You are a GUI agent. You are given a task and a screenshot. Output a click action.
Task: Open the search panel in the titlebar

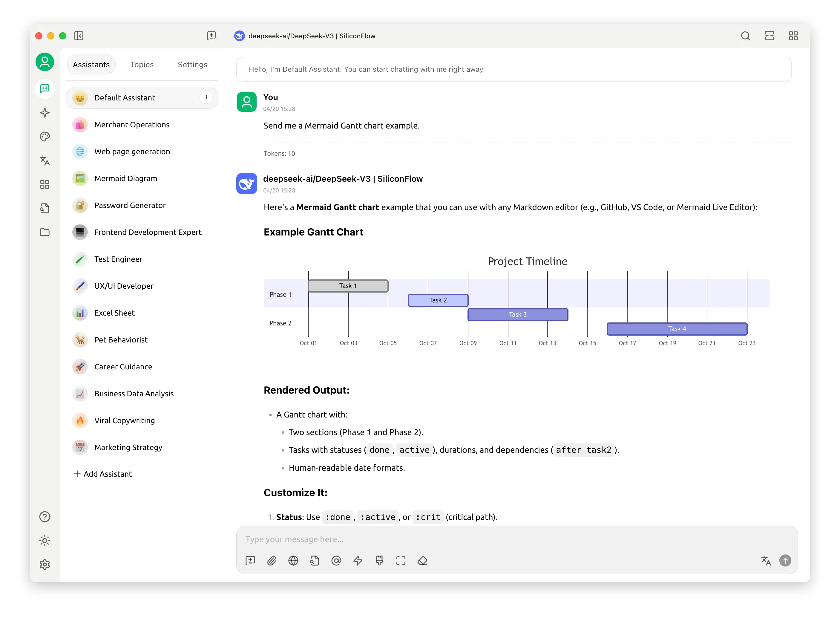(x=745, y=36)
